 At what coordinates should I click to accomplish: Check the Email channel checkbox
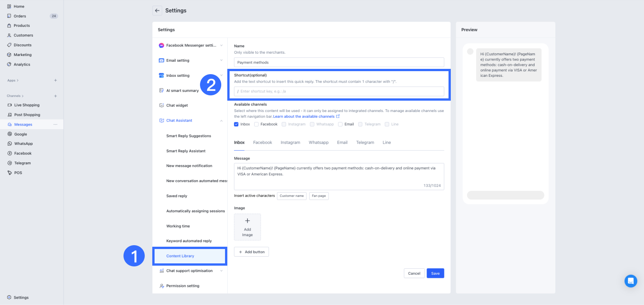[340, 124]
